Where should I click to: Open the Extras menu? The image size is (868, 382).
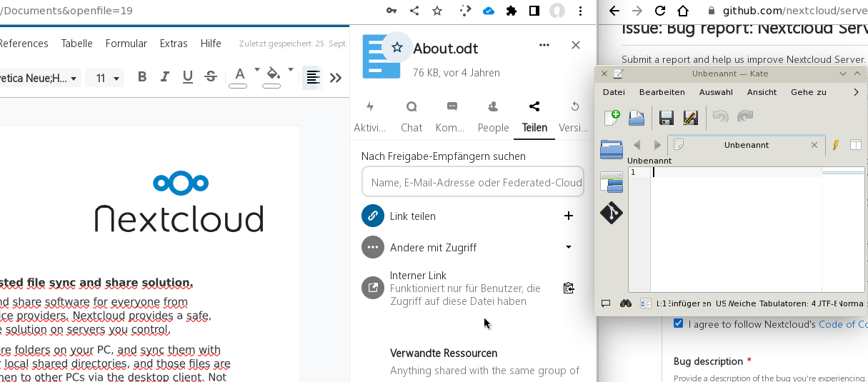174,44
